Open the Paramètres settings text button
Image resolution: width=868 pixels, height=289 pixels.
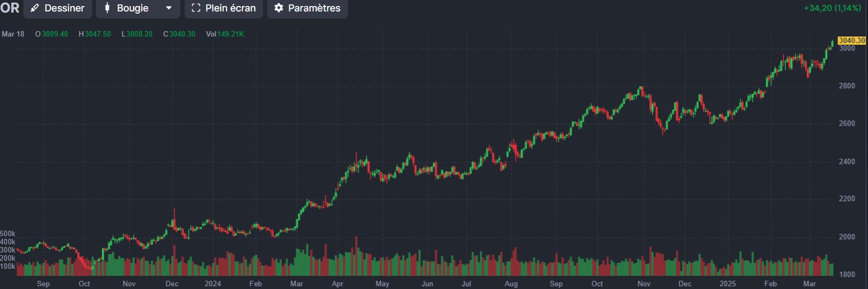tap(314, 8)
